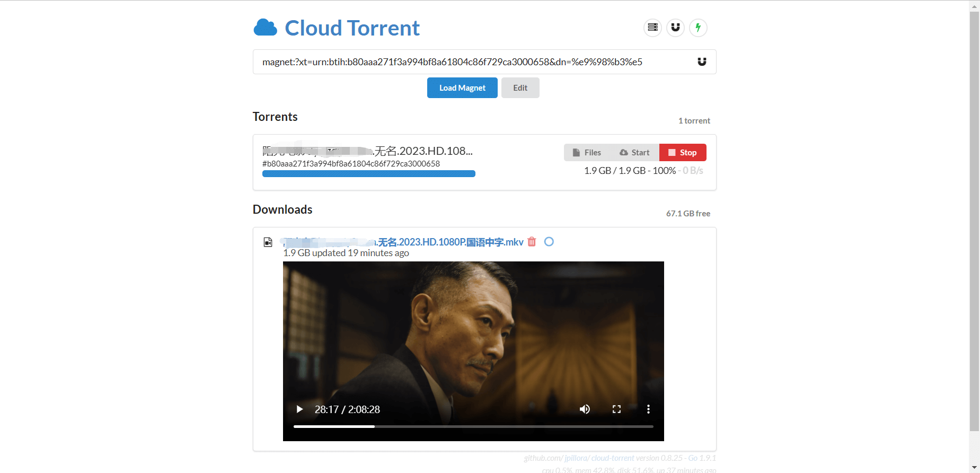Click the green lightning bolt icon

(698, 28)
